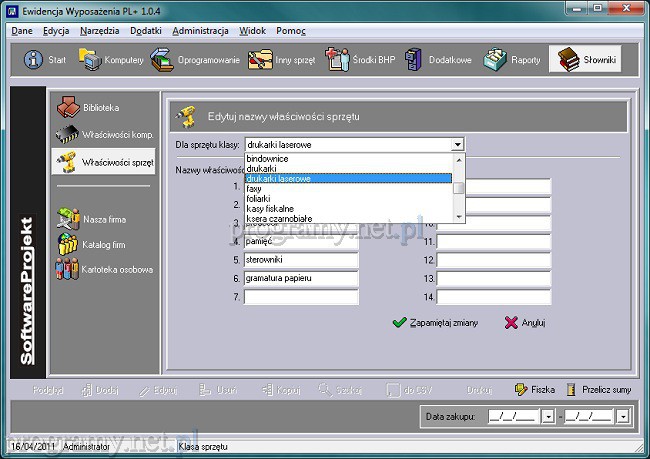Screen dimensions: 650x459
Task: Click the dropdown list scrollbar down arrow
Action: tap(458, 217)
